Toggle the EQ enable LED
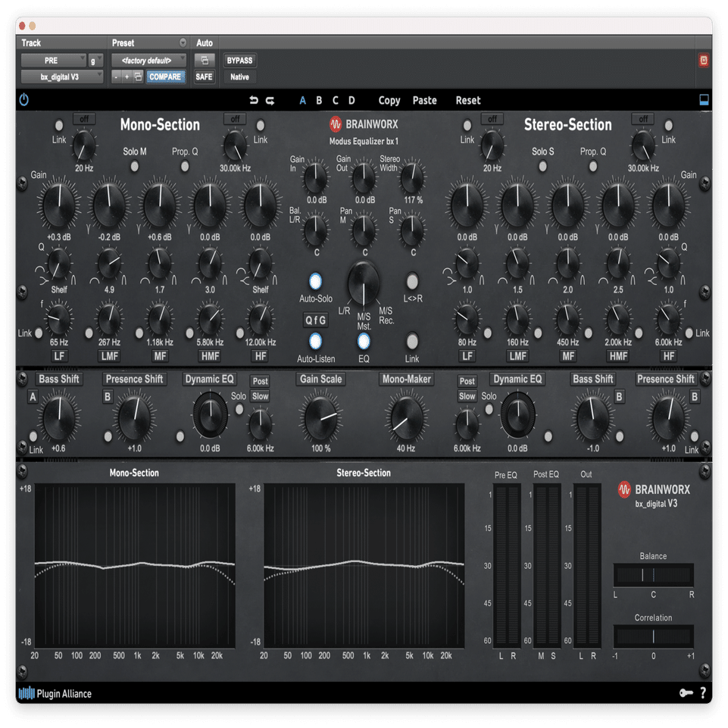 click(x=364, y=341)
